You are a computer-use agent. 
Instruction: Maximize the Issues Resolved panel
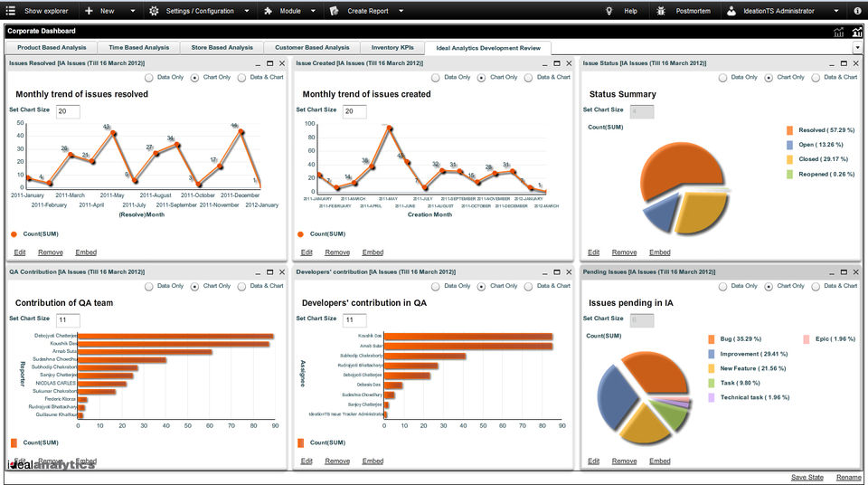269,63
